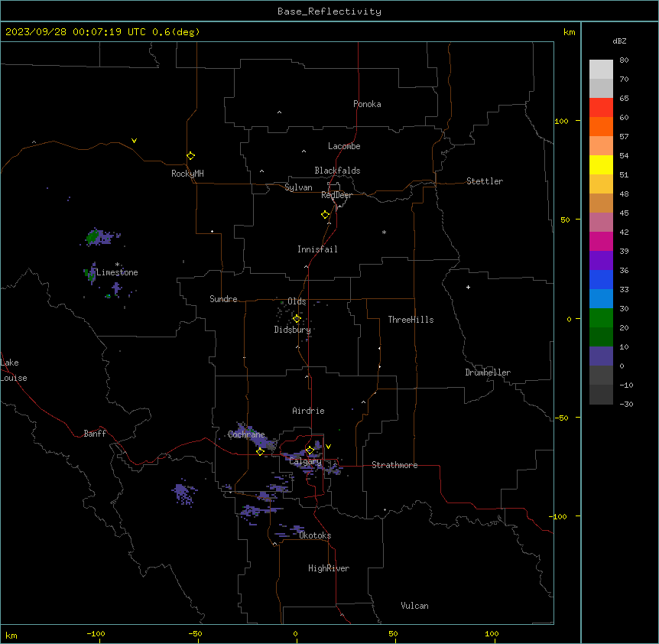
Task: Select the orange 60–57 dBZ legend swatch
Action: [x=601, y=126]
